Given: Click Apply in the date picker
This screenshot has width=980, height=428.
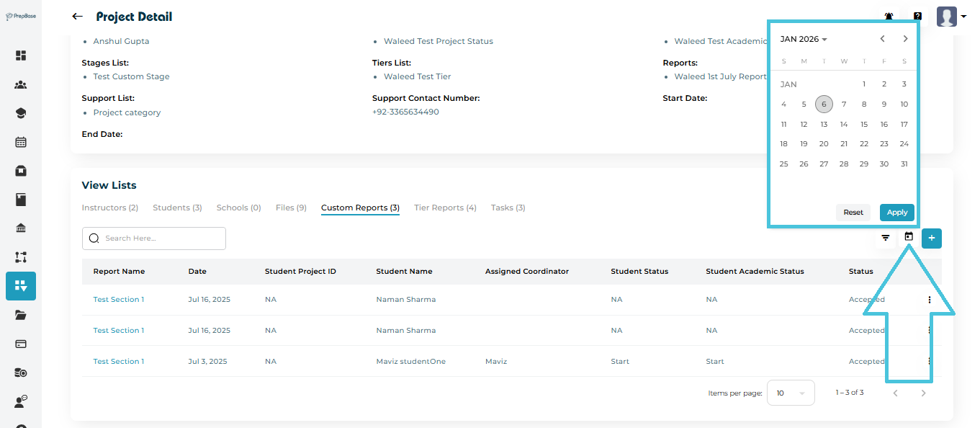Looking at the screenshot, I should point(897,213).
